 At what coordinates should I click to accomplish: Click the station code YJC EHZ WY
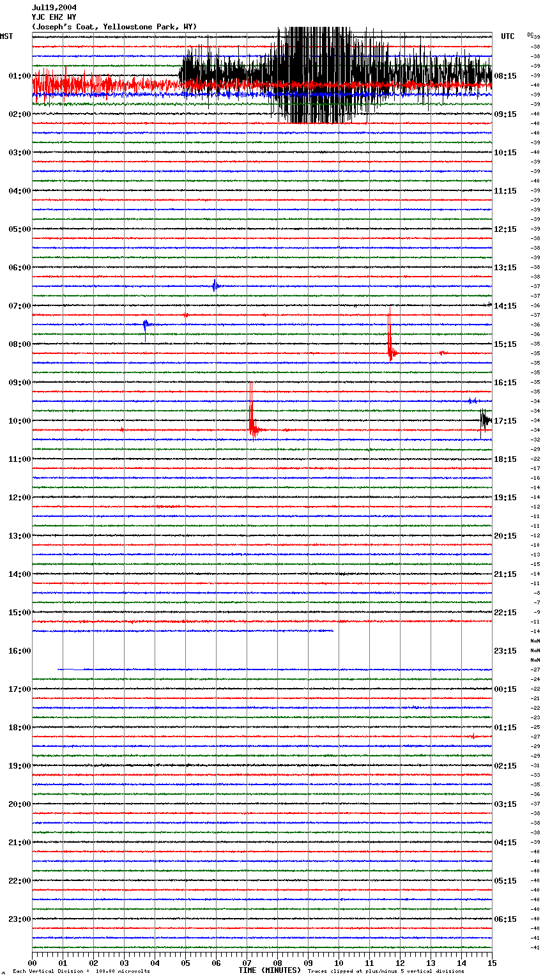point(54,17)
